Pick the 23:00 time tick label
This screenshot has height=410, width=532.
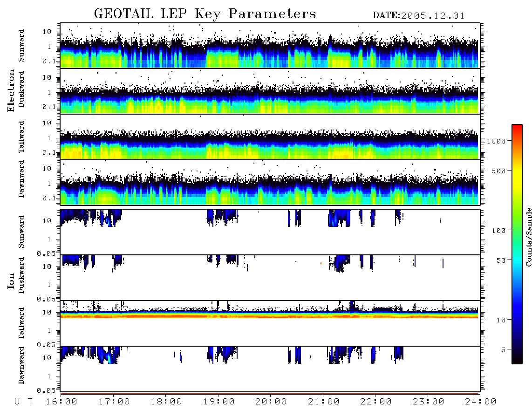pos(429,402)
